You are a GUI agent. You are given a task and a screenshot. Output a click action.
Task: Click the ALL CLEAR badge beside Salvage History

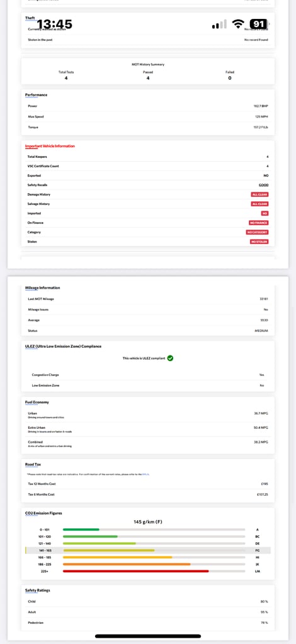point(260,204)
